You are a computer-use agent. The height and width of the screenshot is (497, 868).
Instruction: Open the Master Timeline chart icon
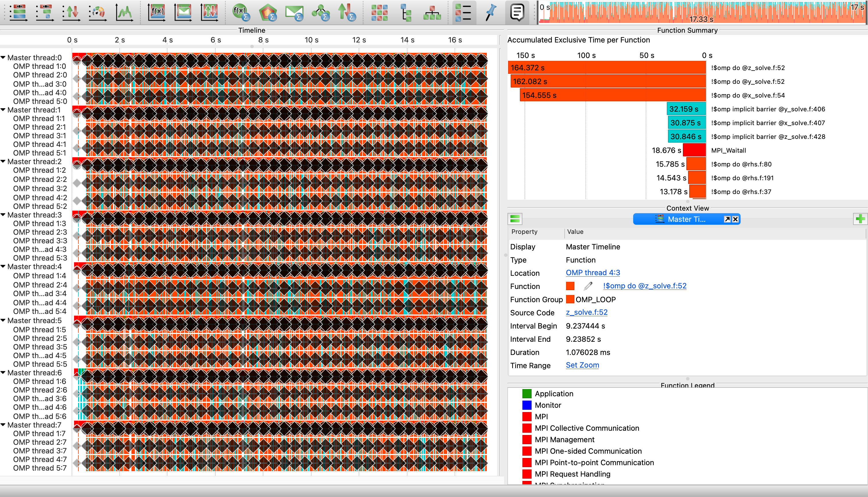pyautogui.click(x=18, y=12)
